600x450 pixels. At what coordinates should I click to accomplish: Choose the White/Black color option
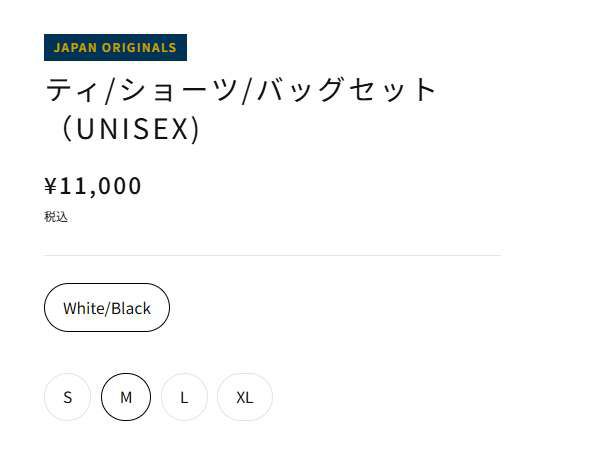(107, 308)
